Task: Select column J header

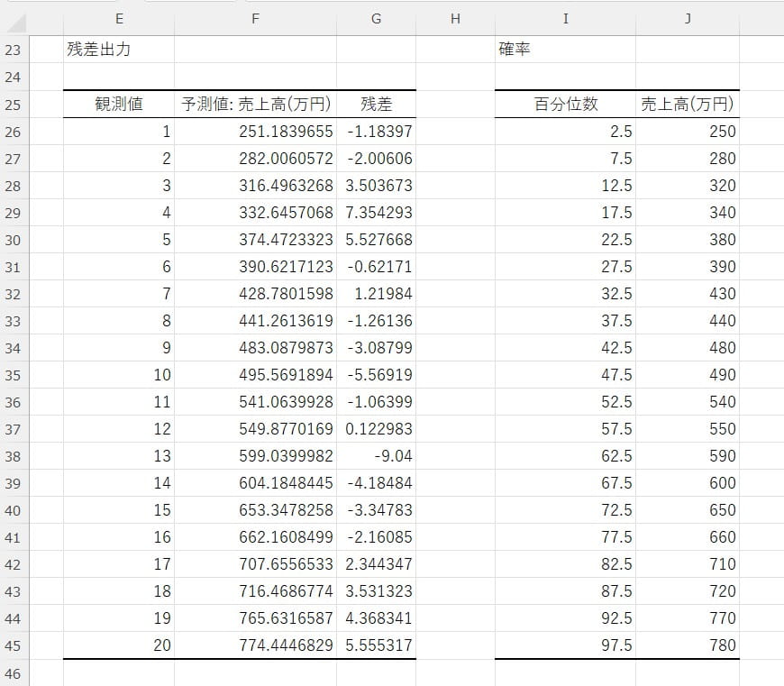Action: click(x=687, y=19)
